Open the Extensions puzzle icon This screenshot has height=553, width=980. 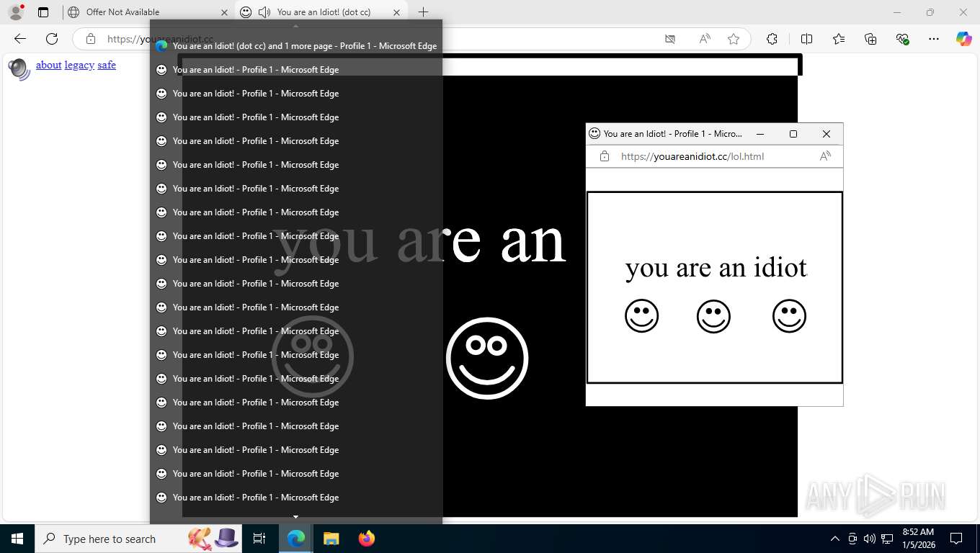click(772, 39)
